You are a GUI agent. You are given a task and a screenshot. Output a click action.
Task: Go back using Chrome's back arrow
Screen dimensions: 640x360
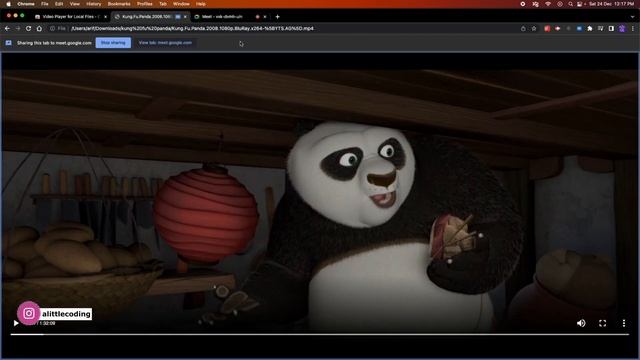pyautogui.click(x=7, y=29)
